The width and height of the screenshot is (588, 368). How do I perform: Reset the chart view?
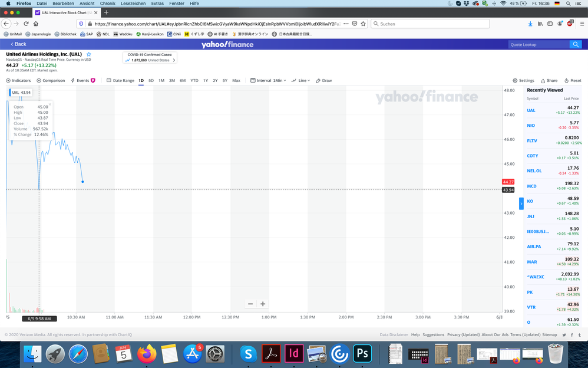point(573,81)
